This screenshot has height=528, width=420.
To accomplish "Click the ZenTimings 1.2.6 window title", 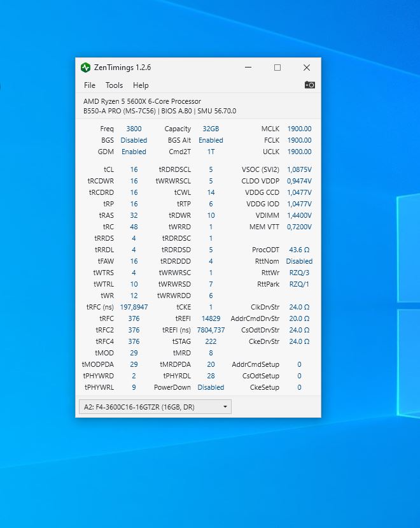I will point(122,68).
